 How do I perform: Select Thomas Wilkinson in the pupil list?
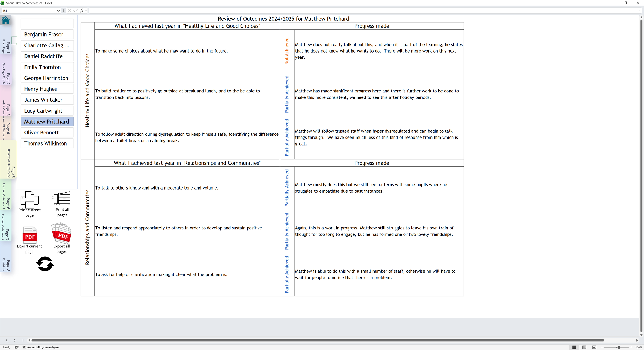pyautogui.click(x=47, y=143)
